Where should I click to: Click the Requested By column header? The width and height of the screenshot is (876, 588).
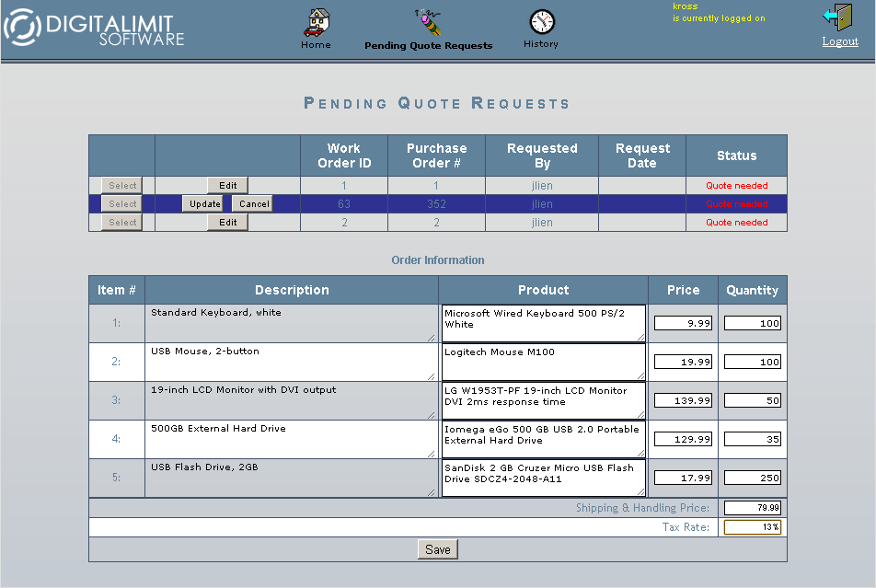coord(542,156)
